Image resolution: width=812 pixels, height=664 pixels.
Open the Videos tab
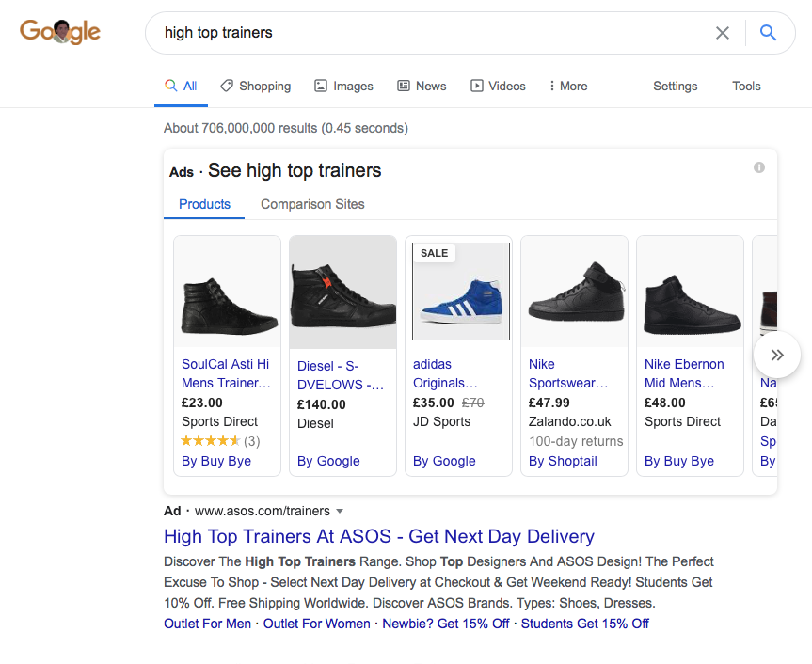point(498,86)
